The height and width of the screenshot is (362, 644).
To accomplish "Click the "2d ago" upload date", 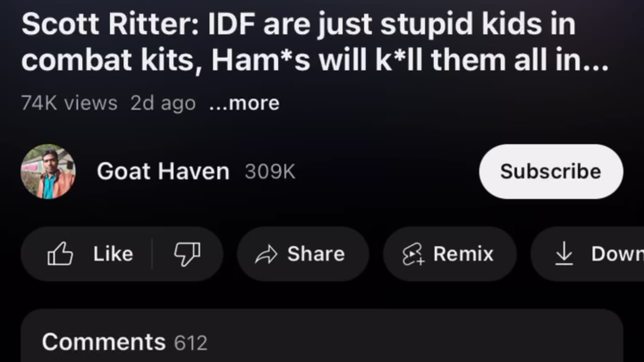I will click(163, 103).
